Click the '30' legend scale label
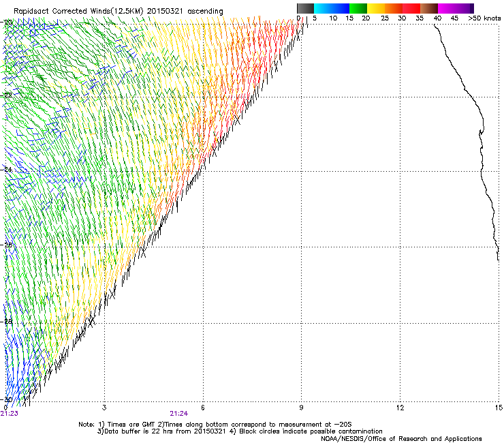 pos(402,18)
